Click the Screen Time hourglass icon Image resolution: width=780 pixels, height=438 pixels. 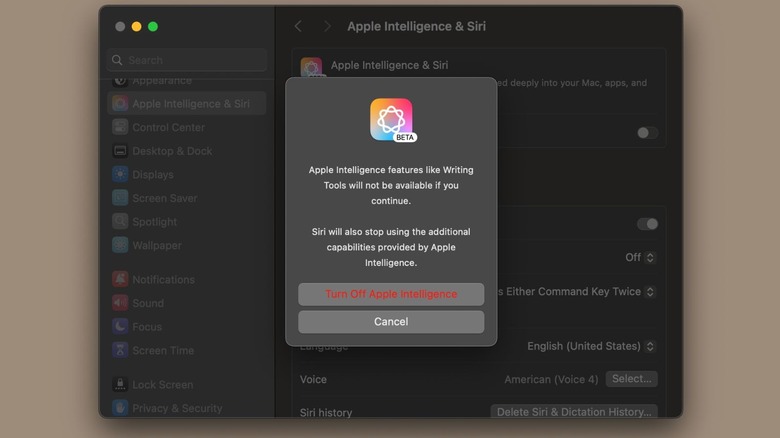point(120,350)
